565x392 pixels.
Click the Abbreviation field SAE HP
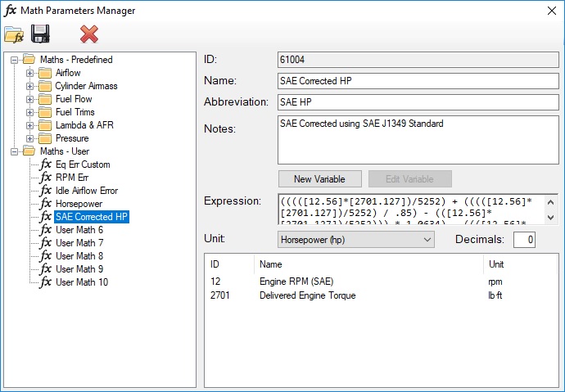click(x=417, y=101)
